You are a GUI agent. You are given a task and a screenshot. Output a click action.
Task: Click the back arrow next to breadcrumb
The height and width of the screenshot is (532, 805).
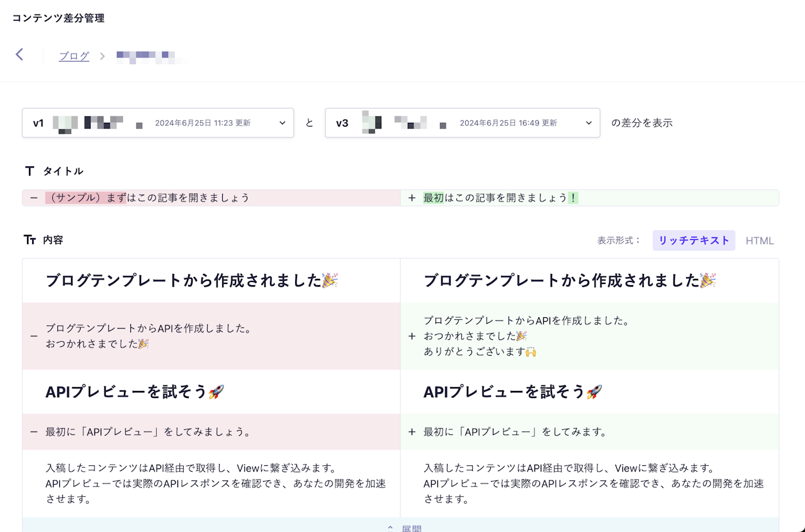pos(20,54)
